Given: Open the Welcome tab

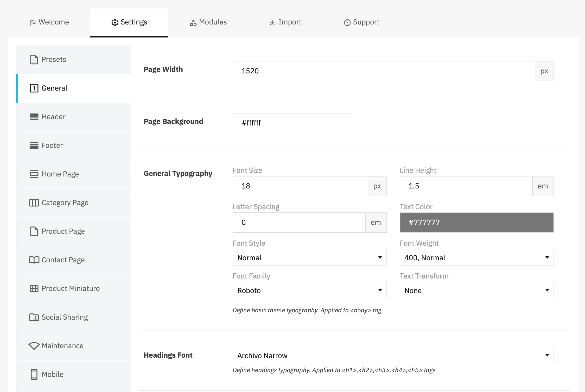Looking at the screenshot, I should [49, 22].
